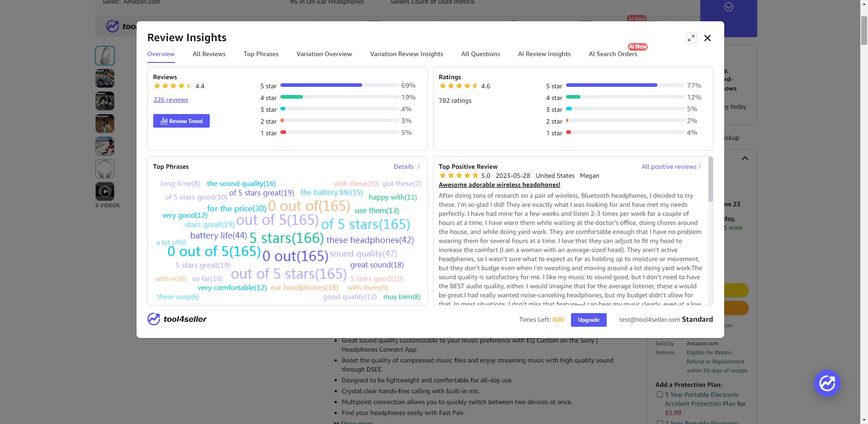
Task: Click the 5 star progress bar in Reviews
Action: click(339, 85)
